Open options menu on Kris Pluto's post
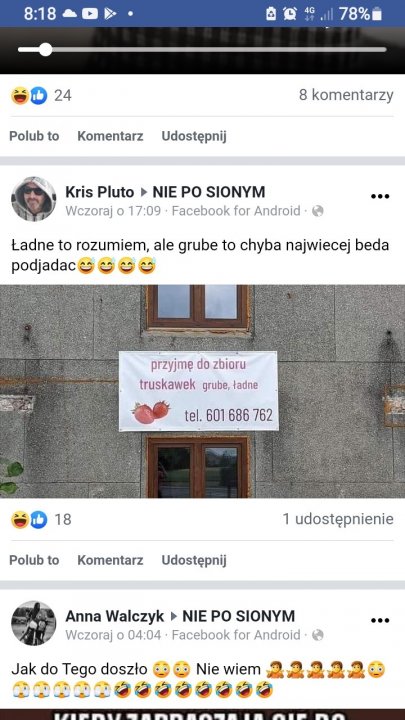This screenshot has height=720, width=405. pos(380,197)
